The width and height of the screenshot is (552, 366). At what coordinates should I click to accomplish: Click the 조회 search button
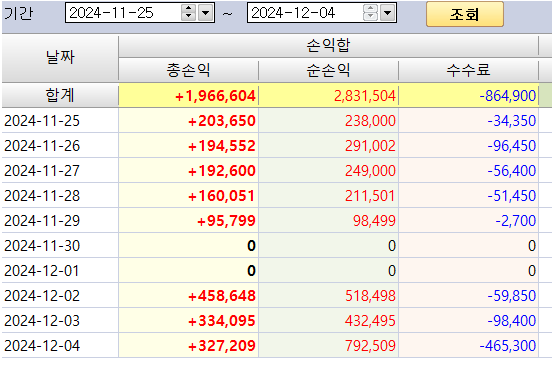pos(465,14)
